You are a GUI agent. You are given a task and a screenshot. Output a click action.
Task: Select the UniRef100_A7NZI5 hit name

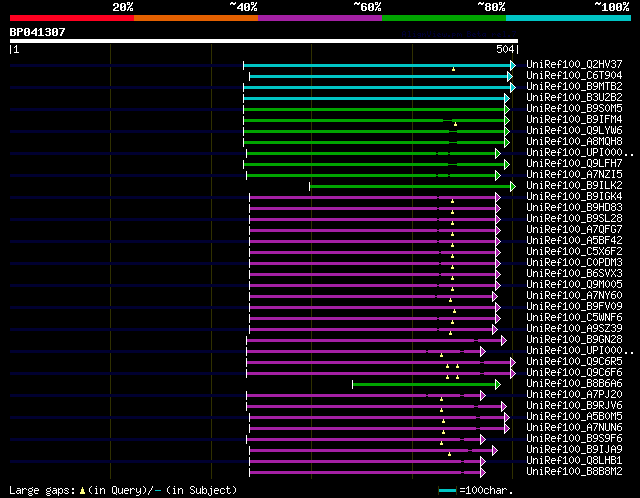pyautogui.click(x=574, y=174)
